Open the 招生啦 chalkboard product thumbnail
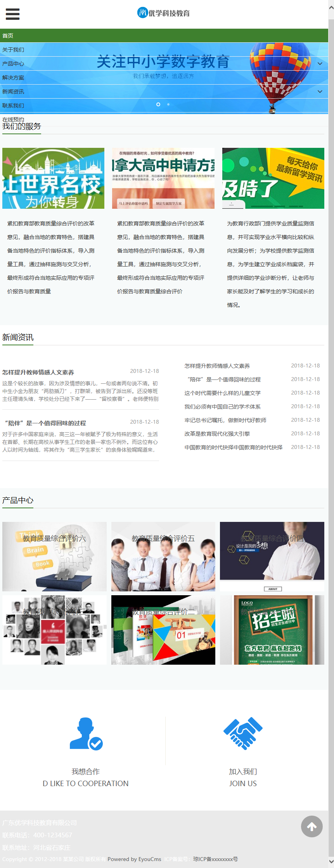This screenshot has height=868, width=334. [272, 630]
